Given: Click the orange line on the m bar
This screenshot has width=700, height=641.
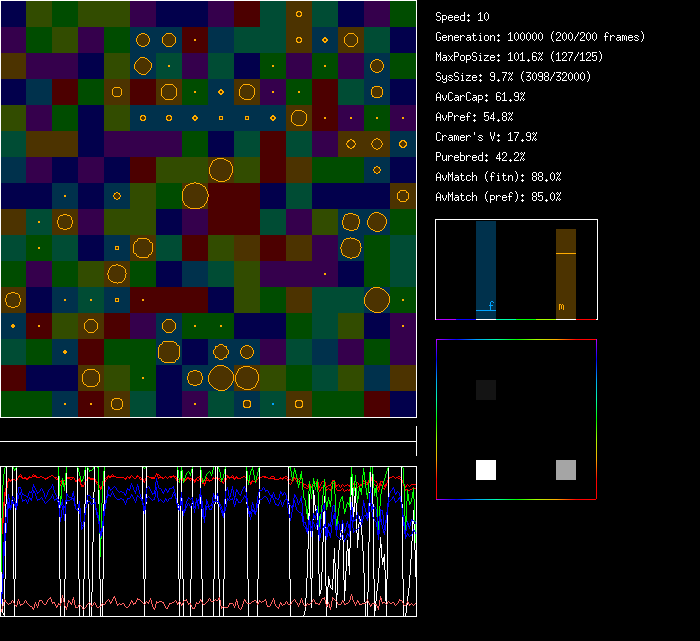Looking at the screenshot, I should (x=566, y=254).
